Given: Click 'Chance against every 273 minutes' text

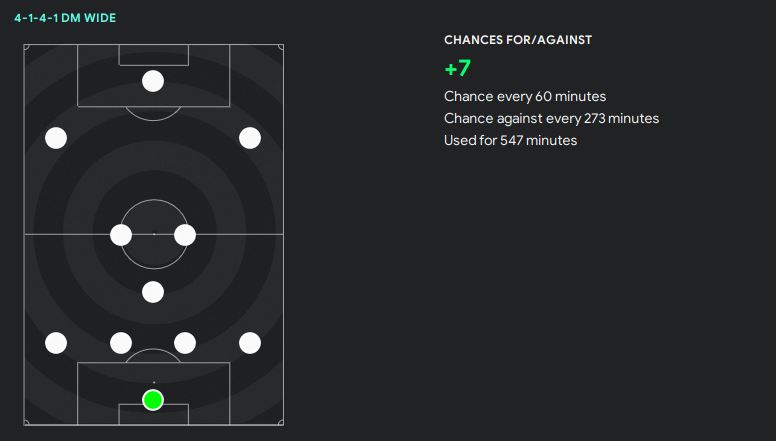Looking at the screenshot, I should point(551,119).
